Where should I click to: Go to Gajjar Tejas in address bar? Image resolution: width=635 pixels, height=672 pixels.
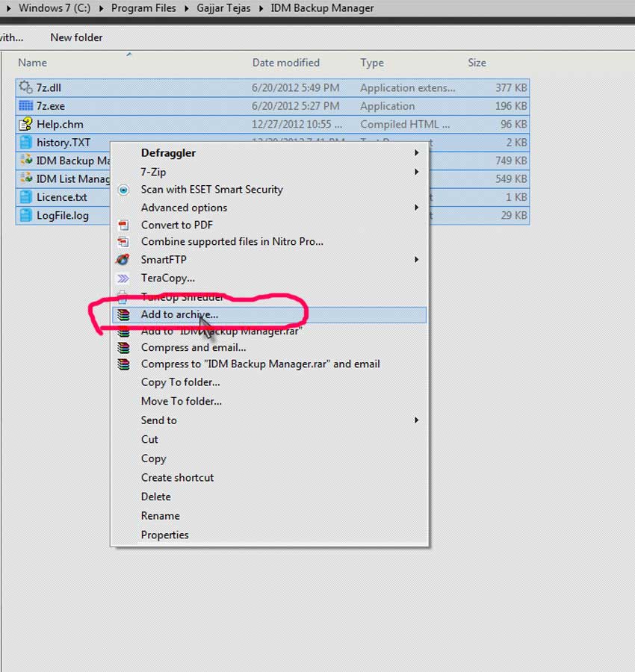(223, 8)
